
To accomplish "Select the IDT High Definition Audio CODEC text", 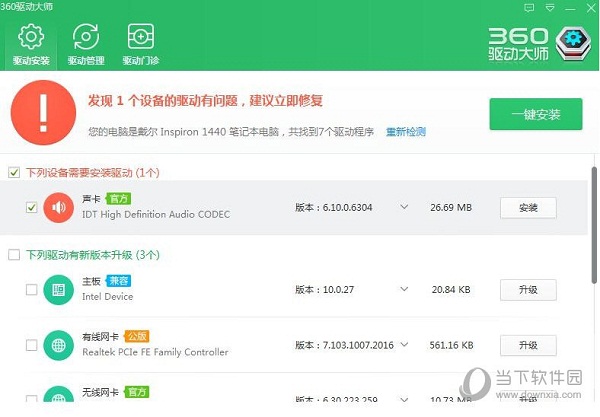I will 156,215.
